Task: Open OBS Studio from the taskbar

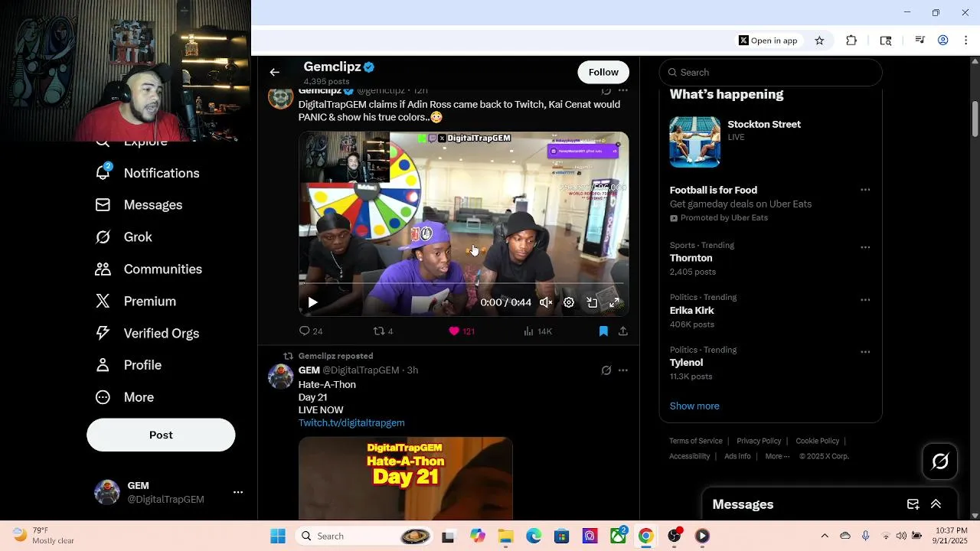Action: pyautogui.click(x=675, y=536)
